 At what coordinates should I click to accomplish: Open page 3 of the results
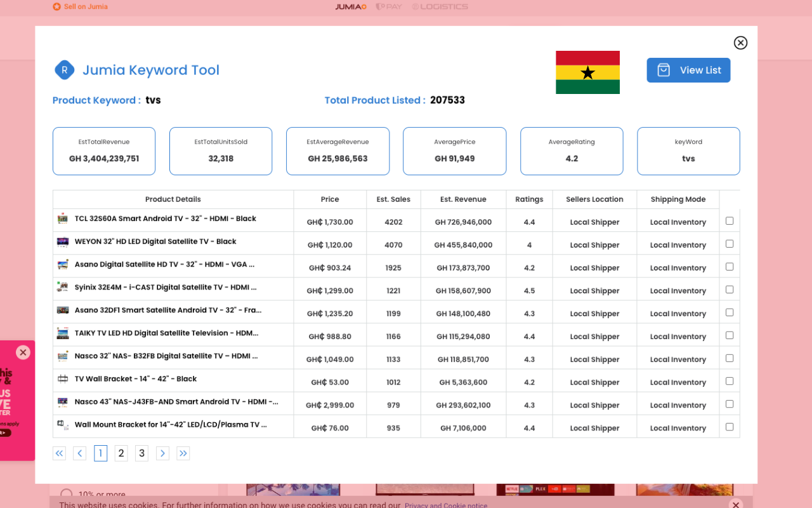(x=141, y=453)
